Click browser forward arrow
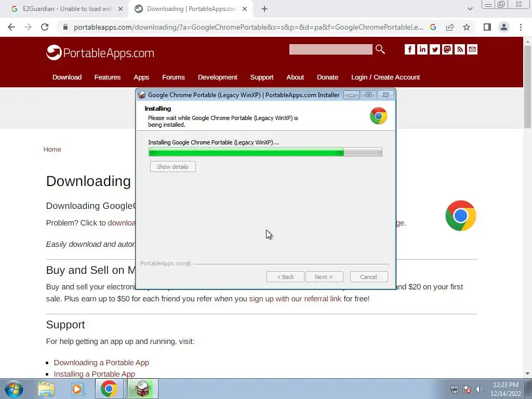Image resolution: width=532 pixels, height=399 pixels. coord(28,27)
